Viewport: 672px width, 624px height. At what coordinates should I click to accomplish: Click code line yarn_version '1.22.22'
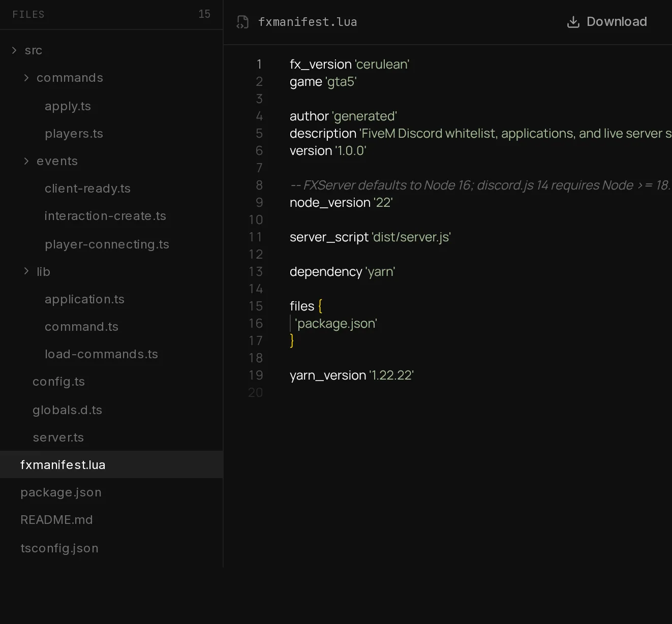click(x=352, y=376)
